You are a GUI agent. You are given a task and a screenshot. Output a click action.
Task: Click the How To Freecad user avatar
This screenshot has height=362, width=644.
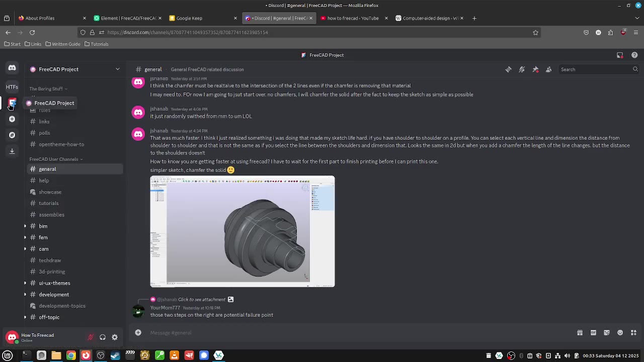tap(12, 337)
